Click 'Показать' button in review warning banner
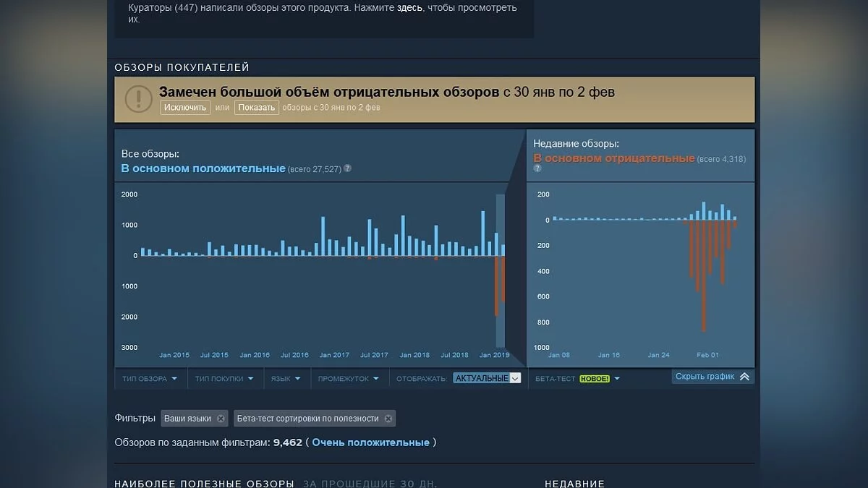 click(257, 108)
